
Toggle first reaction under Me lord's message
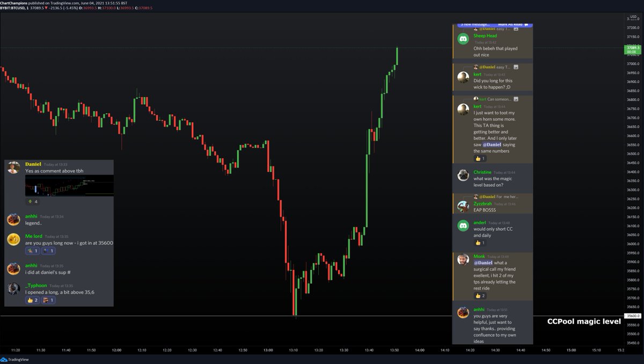click(32, 251)
